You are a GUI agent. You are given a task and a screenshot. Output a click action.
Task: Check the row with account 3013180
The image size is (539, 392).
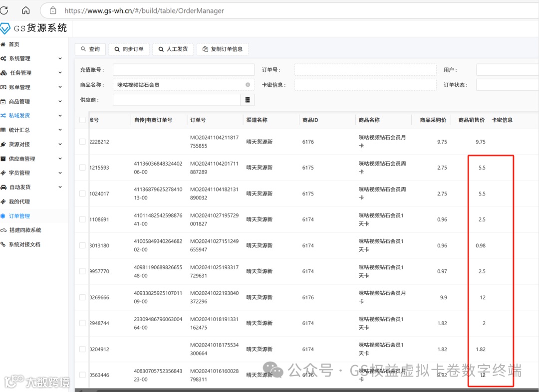(82, 245)
